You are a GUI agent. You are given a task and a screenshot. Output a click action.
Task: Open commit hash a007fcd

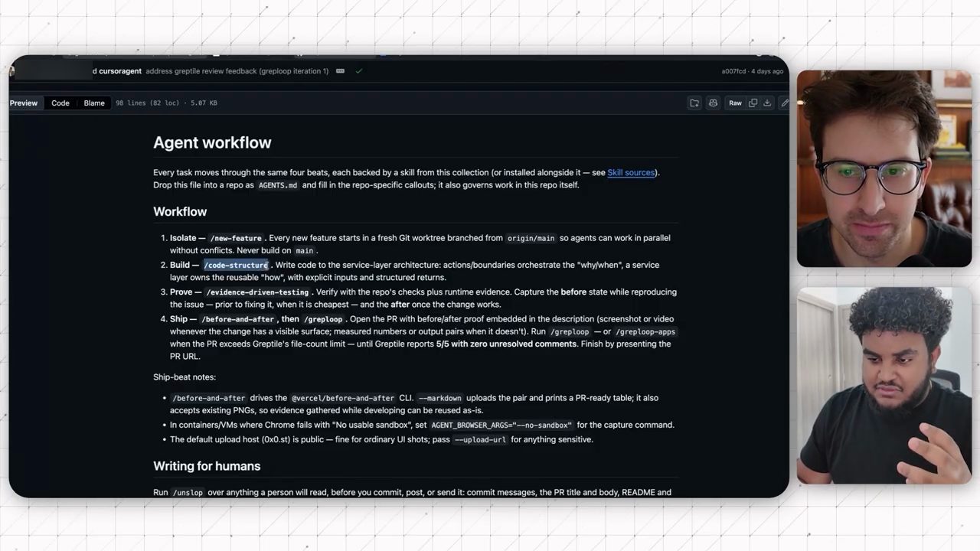733,71
